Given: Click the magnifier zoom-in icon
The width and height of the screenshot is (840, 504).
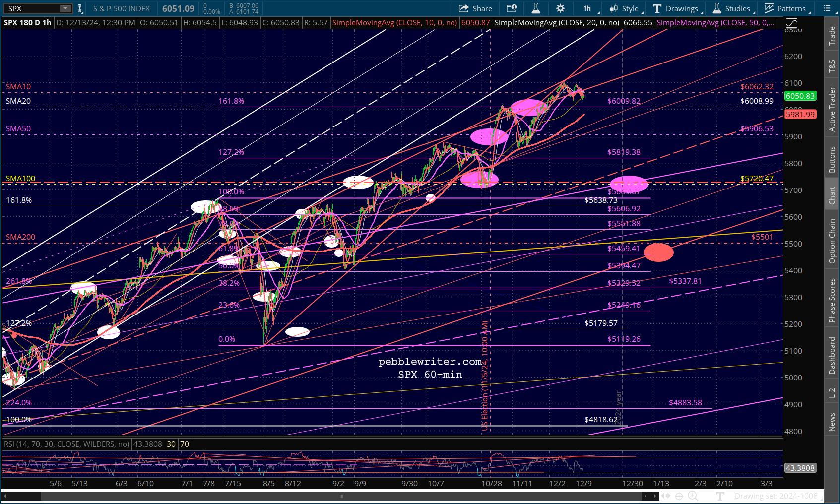Looking at the screenshot, I should point(693,496).
